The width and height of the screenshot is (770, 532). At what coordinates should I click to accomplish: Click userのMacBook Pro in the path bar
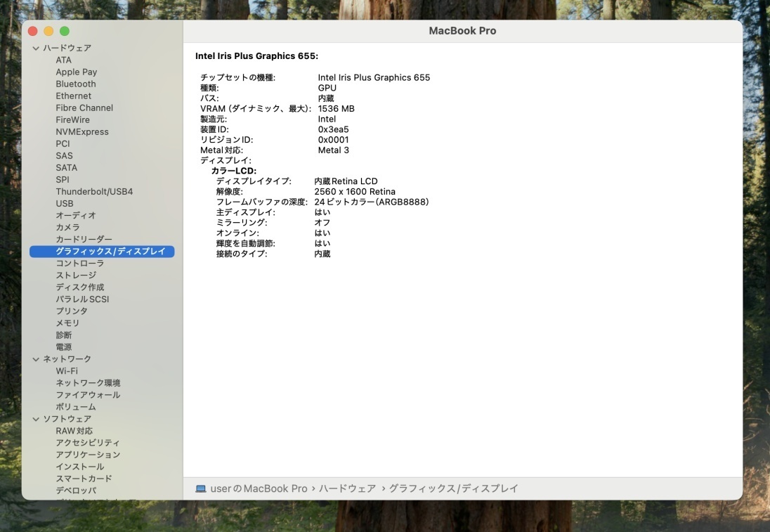click(259, 488)
